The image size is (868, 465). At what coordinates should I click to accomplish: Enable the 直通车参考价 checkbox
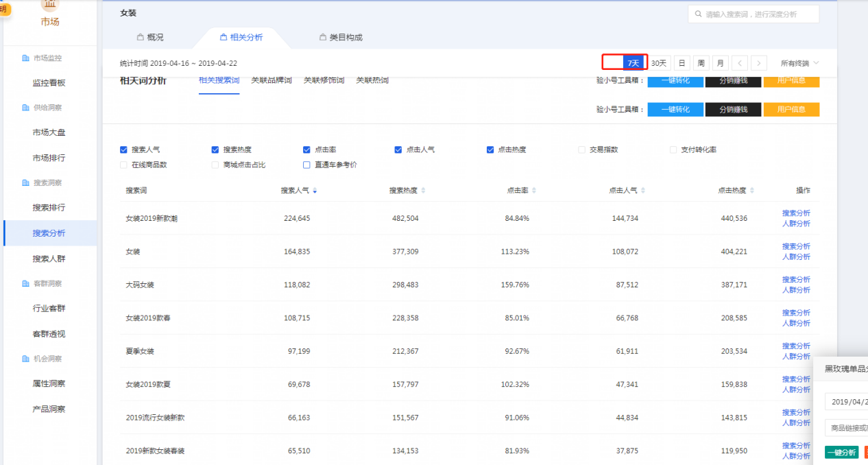coord(307,165)
